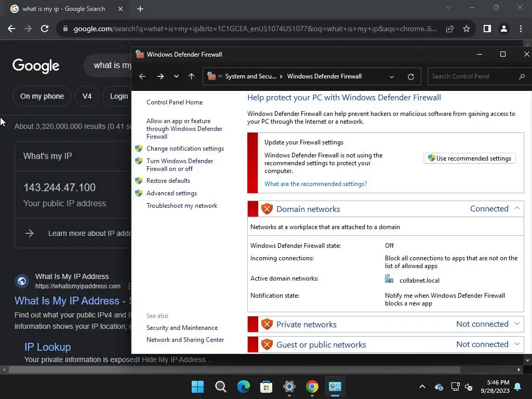Switch to Chrome on taskbar
Viewport: 532px width, 399px height.
[312, 387]
